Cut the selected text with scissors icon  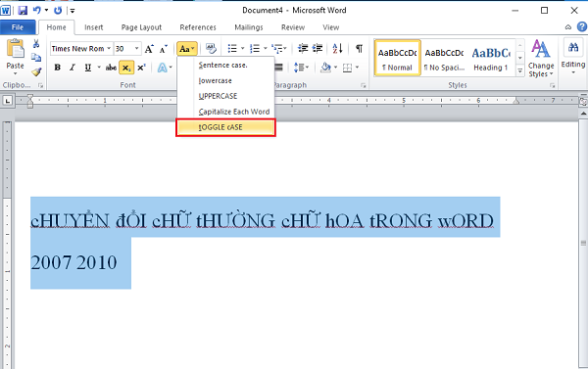(x=36, y=44)
